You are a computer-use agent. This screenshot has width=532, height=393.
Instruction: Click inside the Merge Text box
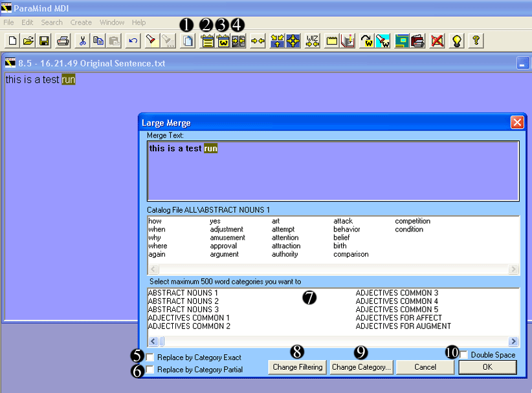click(333, 171)
